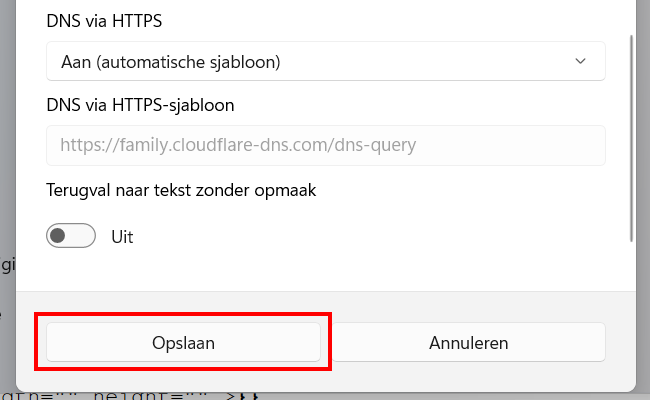Click the "Terugval naar tekst zonder opmaak" label
Screen dimensions: 650x400
click(x=181, y=190)
